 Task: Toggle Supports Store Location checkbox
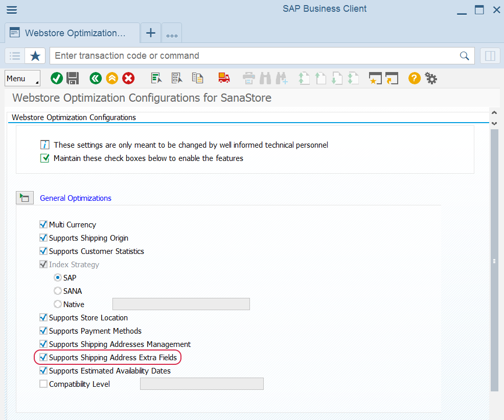tap(43, 317)
